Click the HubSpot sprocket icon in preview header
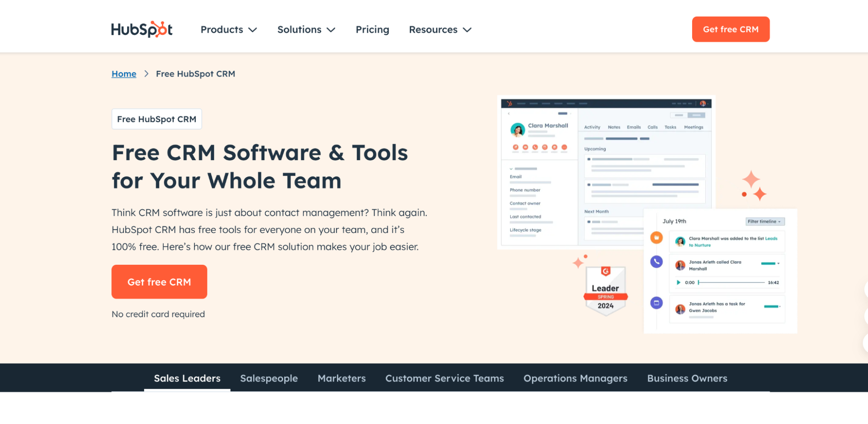Screen dimensions: 868x424 [x=510, y=103]
